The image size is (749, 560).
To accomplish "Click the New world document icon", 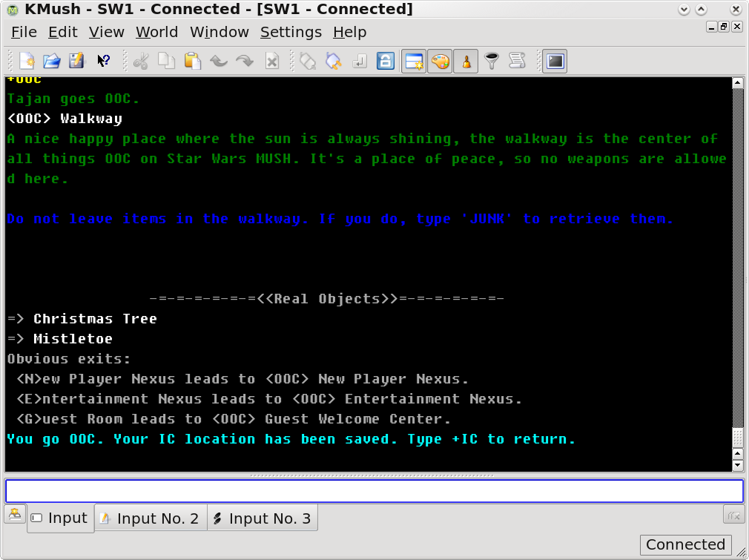I will click(27, 61).
